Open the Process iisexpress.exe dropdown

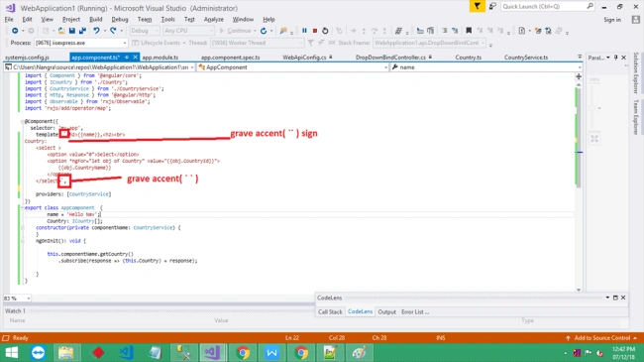[x=80, y=43]
